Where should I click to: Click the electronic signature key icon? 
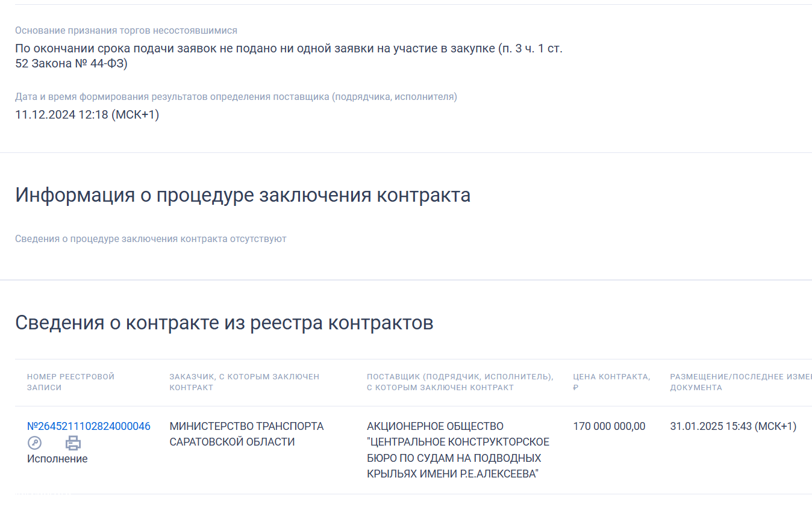pos(35,443)
